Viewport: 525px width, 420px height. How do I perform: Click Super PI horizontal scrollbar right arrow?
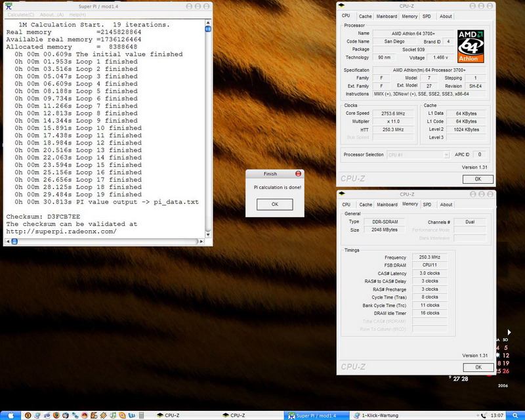coord(201,241)
